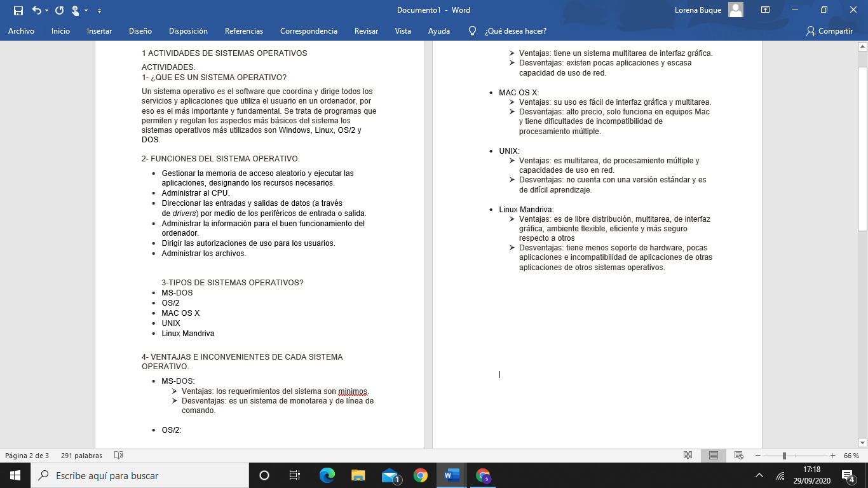868x488 pixels.
Task: Toggle touch/mouse mode icon
Action: coord(75,10)
